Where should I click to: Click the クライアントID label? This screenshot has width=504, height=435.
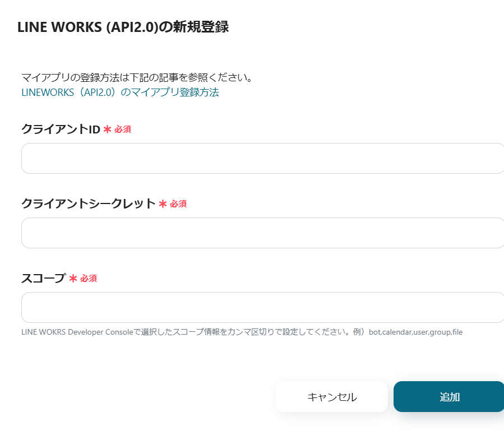pyautogui.click(x=61, y=129)
